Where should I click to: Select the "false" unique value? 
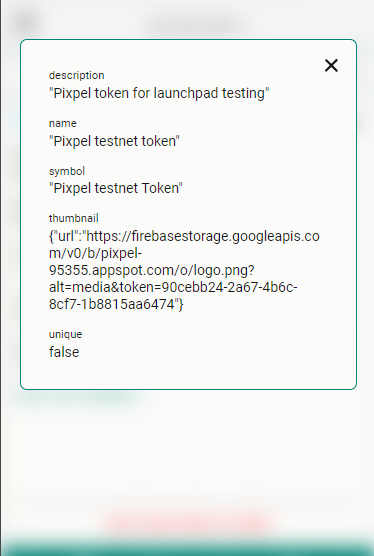(64, 352)
